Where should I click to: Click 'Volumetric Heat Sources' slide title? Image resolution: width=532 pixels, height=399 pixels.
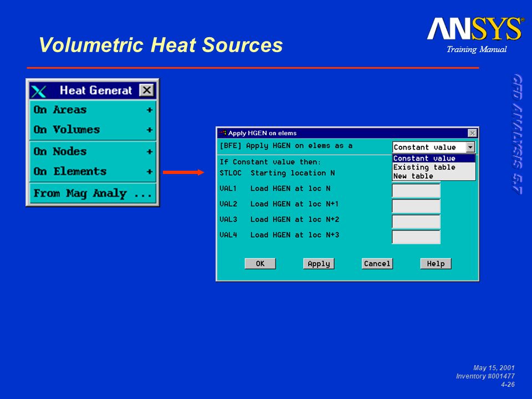tap(161, 45)
